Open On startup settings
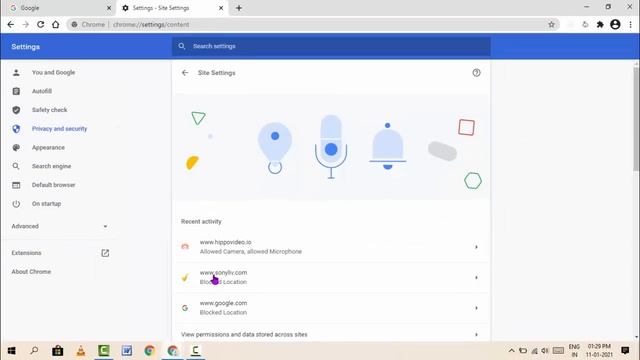640x360 pixels. point(46,204)
